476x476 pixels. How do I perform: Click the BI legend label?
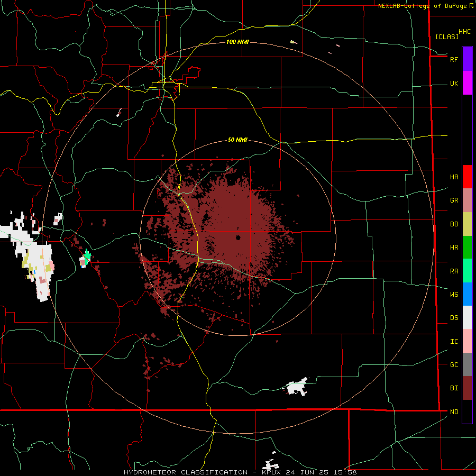pos(454,388)
